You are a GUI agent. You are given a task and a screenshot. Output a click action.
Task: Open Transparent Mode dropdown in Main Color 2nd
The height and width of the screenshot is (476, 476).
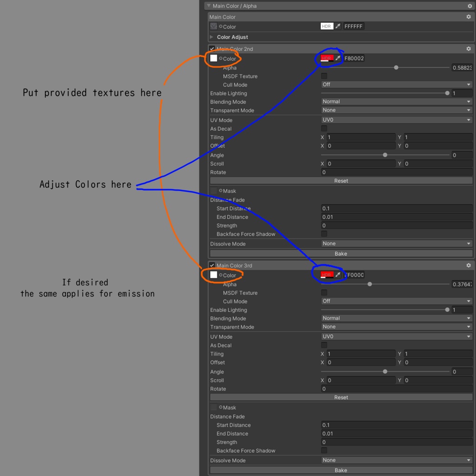click(397, 110)
